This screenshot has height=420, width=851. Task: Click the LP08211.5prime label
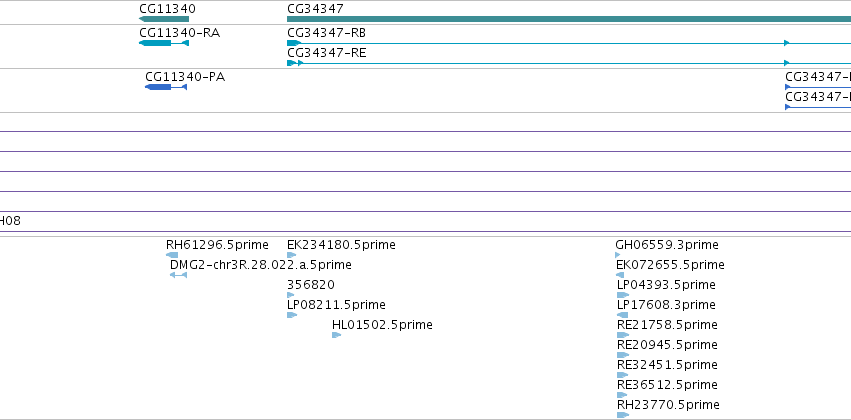336,304
